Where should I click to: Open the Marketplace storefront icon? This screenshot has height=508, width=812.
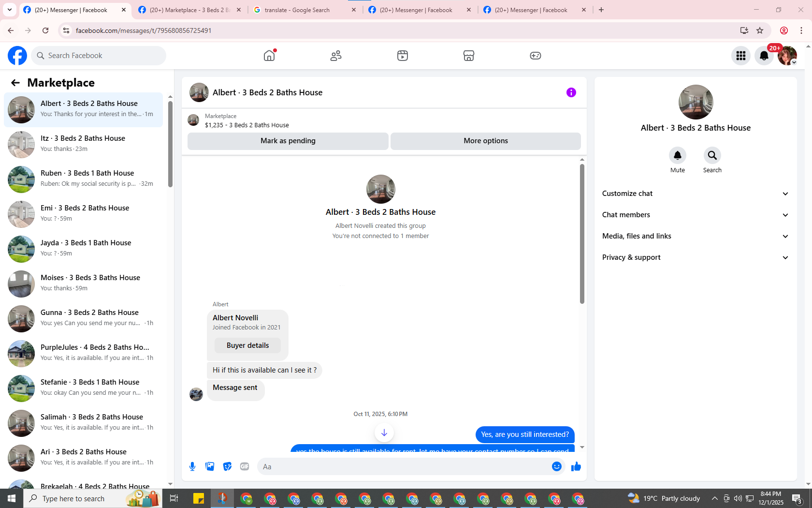click(x=469, y=56)
